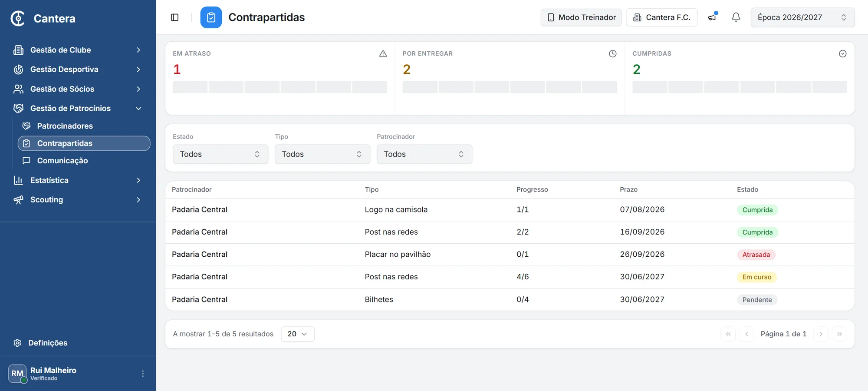The height and width of the screenshot is (391, 868).
Task: Expand Gestão de Clube menu
Action: [x=78, y=50]
